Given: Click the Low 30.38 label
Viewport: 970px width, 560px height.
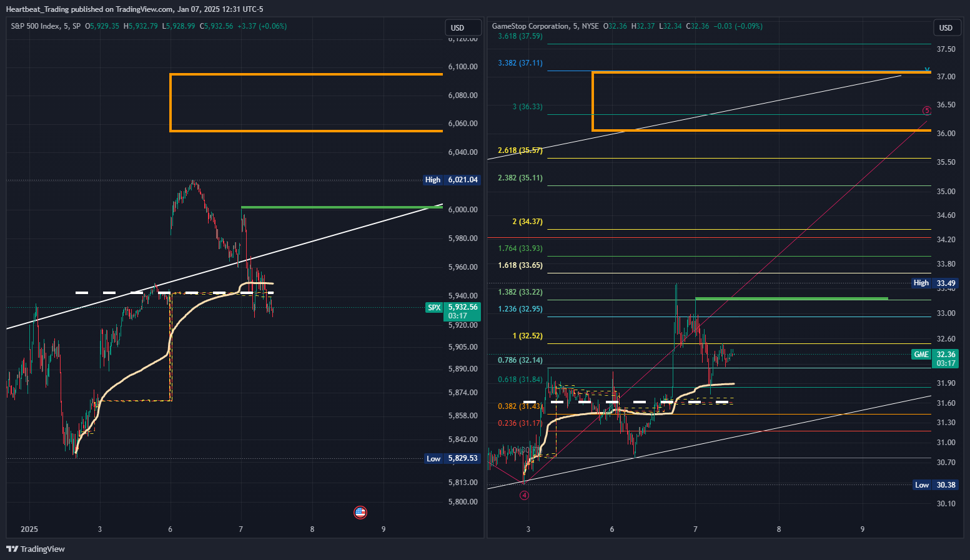Looking at the screenshot, I should [935, 485].
